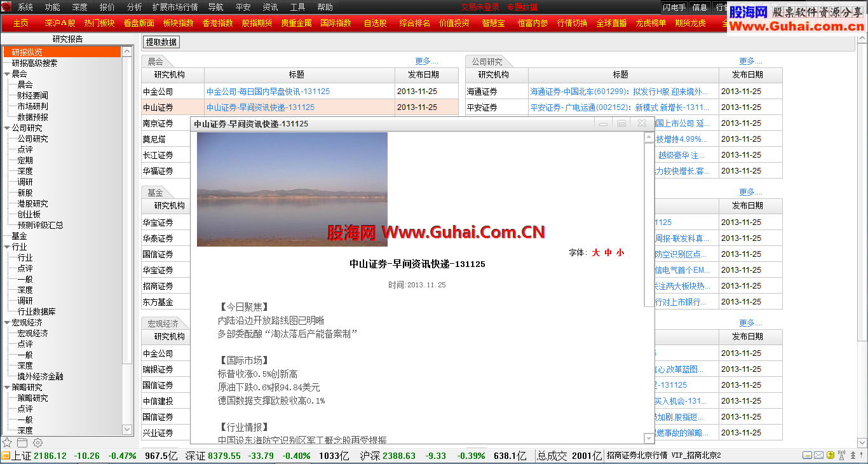This screenshot has height=464, width=868.
Task: Collapse the 宏观经济 tree node
Action: (6, 322)
